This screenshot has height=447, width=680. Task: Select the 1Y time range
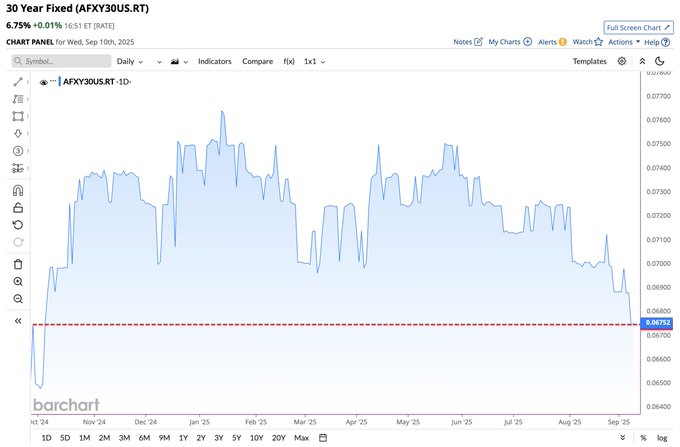[183, 438]
